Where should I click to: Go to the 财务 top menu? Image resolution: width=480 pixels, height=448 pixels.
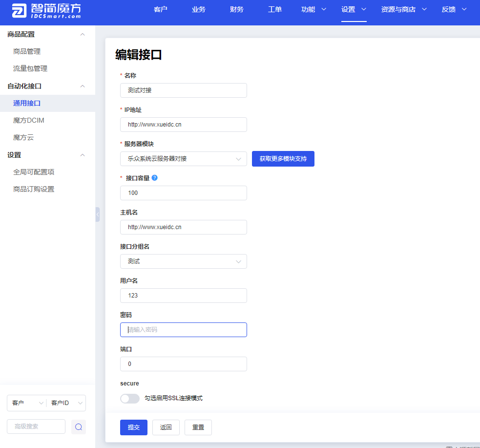tap(237, 9)
